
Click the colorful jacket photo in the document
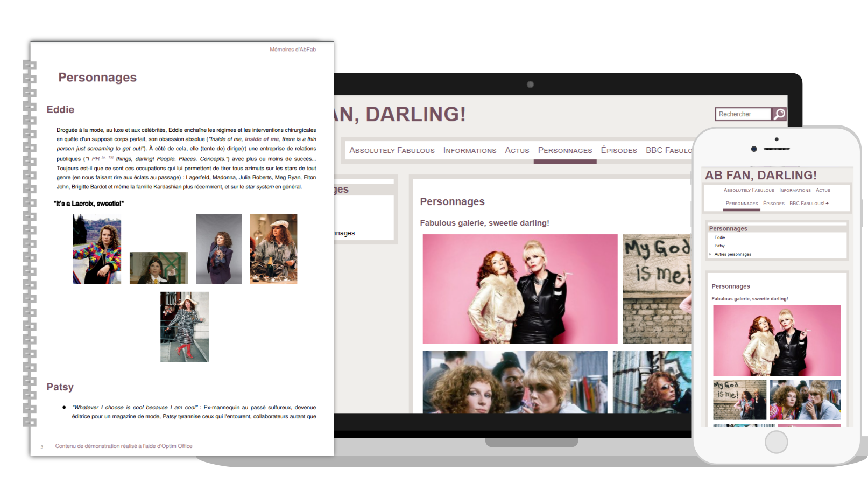(97, 249)
